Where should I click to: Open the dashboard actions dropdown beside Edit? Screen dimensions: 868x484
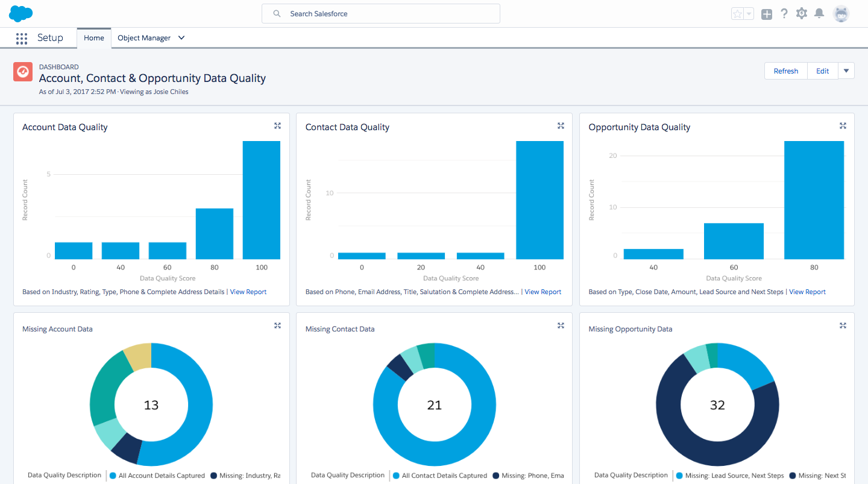pos(846,71)
